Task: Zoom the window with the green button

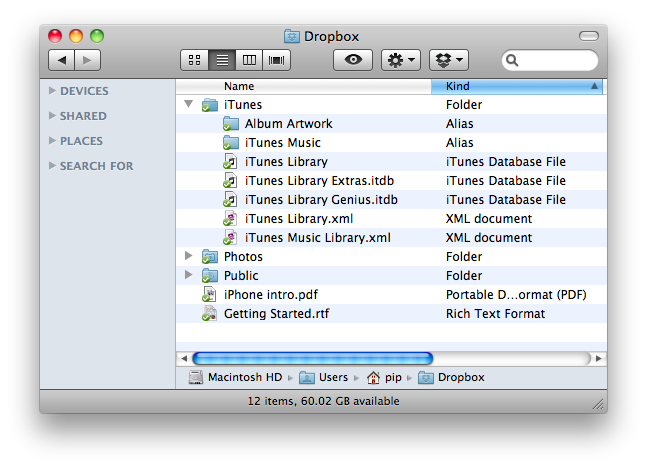Action: pos(97,36)
